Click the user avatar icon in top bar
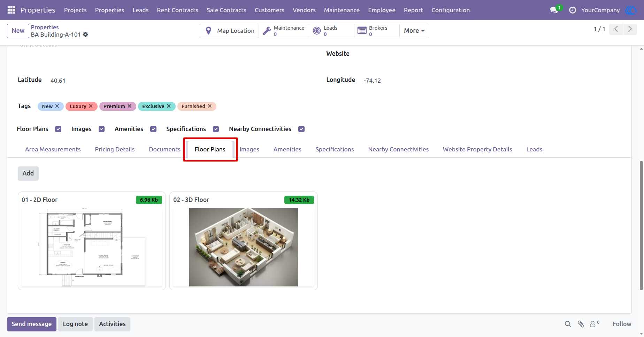 [631, 10]
